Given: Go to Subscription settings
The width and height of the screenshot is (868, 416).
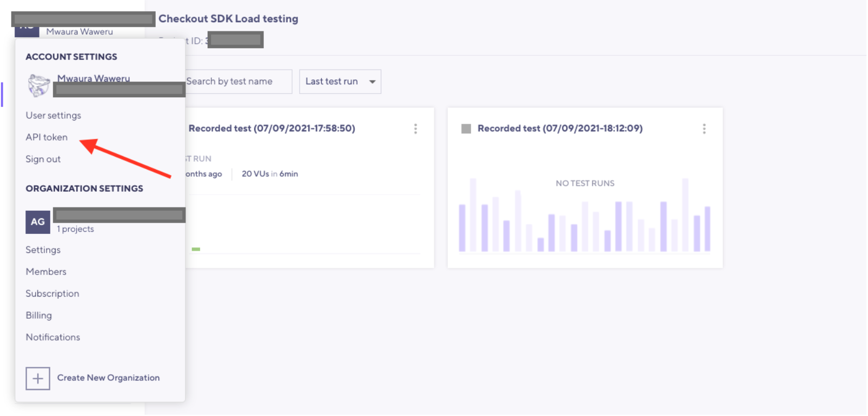Looking at the screenshot, I should click(x=52, y=294).
